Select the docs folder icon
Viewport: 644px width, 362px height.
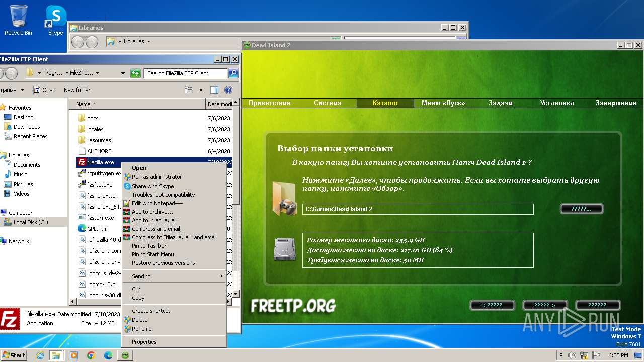[x=82, y=118]
